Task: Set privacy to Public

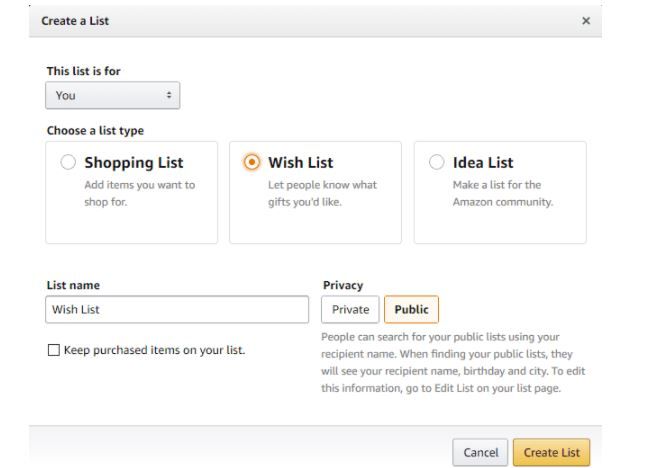Action: [x=411, y=309]
